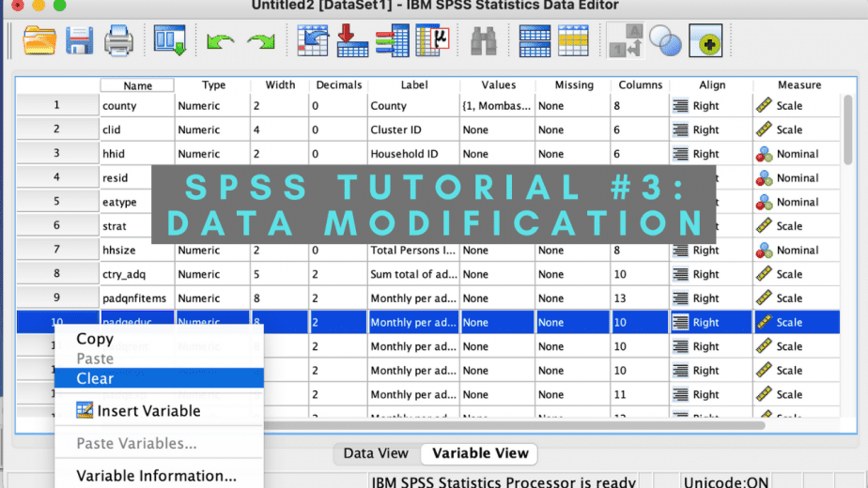The width and height of the screenshot is (868, 488).
Task: Click the '{1, Mombas...' values cell
Action: (x=497, y=105)
